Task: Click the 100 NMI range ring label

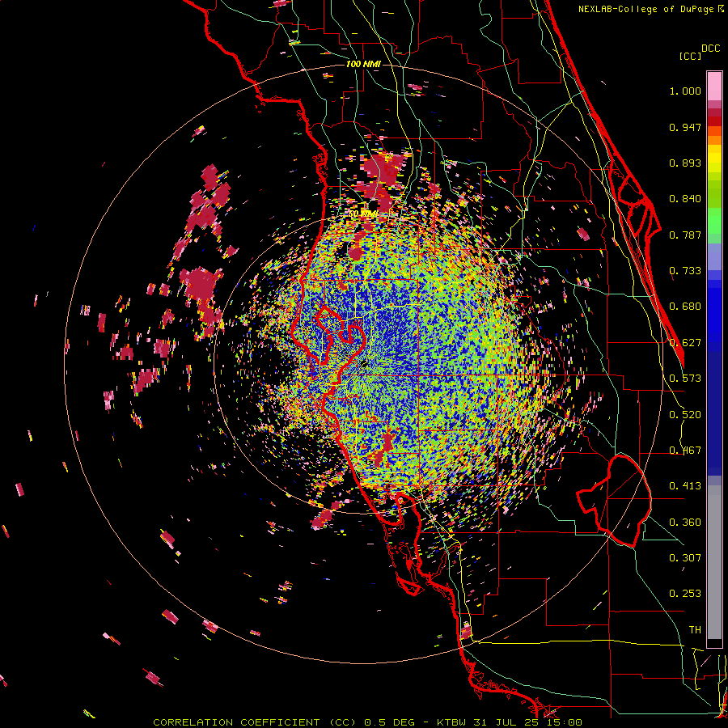Action: (x=363, y=64)
